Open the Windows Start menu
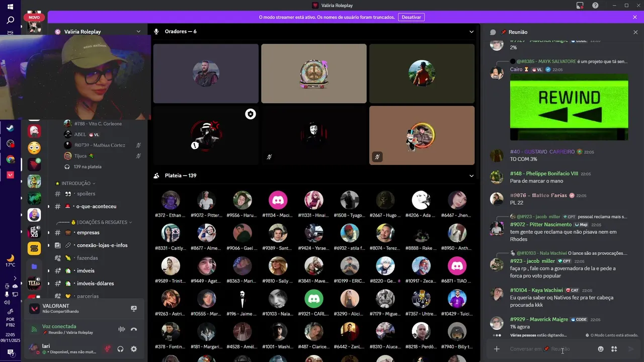The width and height of the screenshot is (644, 362). [10, 7]
